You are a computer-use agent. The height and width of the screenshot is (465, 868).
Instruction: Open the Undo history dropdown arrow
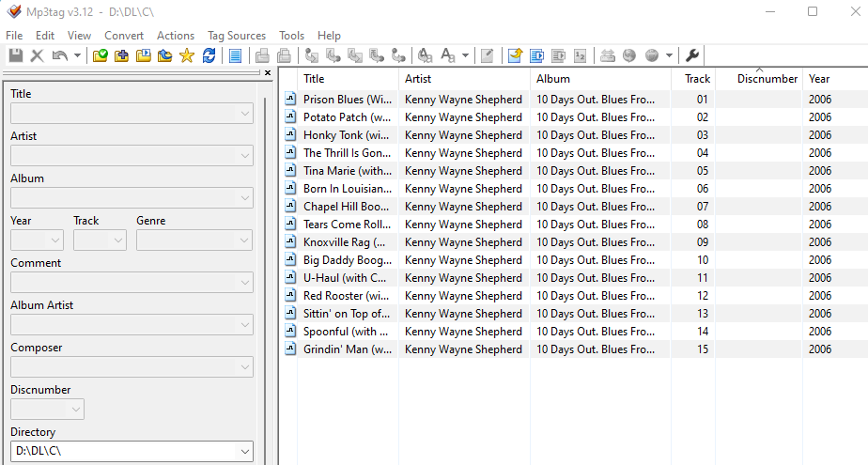[77, 55]
